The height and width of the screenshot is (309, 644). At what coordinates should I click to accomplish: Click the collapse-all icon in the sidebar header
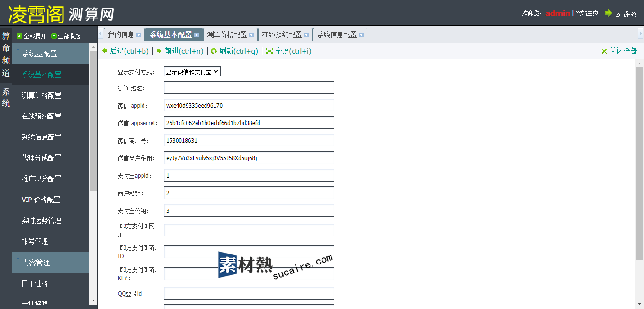pos(54,36)
